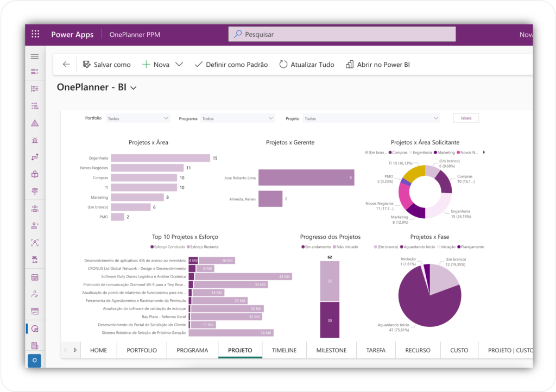The width and height of the screenshot is (556, 392).
Task: Open the checklist icon in sidebar
Action: coord(35,72)
